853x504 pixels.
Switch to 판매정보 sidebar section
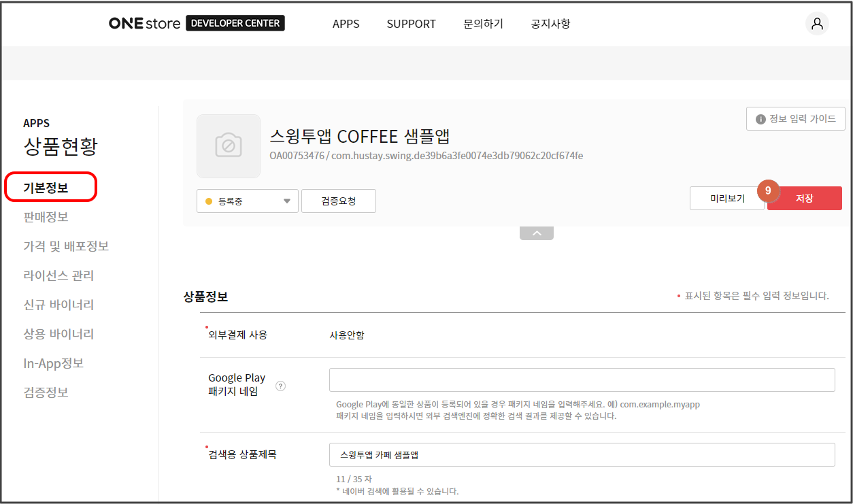[46, 217]
